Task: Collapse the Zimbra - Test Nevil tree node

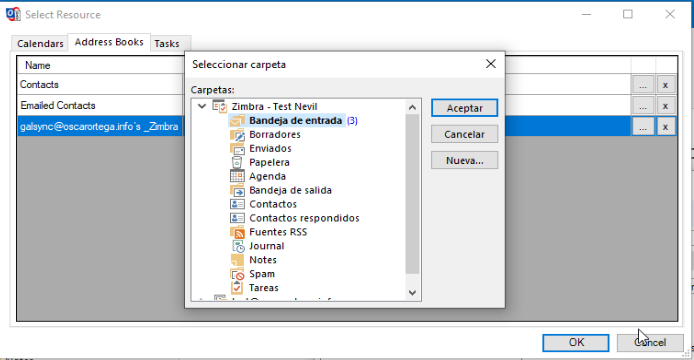Action: coord(202,106)
